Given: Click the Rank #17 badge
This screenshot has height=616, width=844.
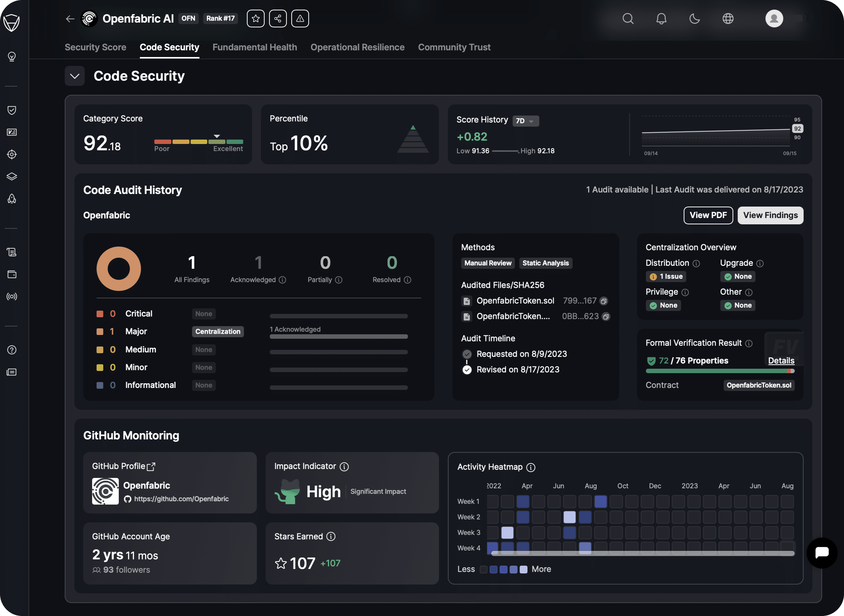Looking at the screenshot, I should pos(220,19).
